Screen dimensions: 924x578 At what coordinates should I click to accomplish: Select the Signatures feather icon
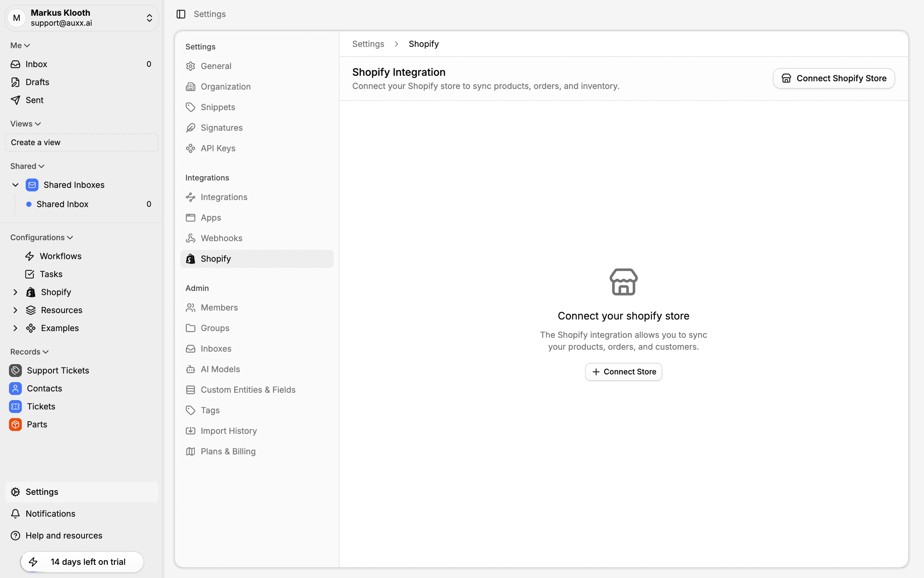pyautogui.click(x=191, y=128)
